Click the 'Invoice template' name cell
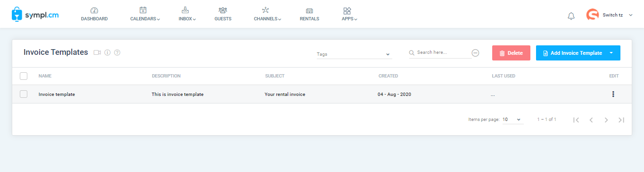644x172 pixels. coord(57,95)
